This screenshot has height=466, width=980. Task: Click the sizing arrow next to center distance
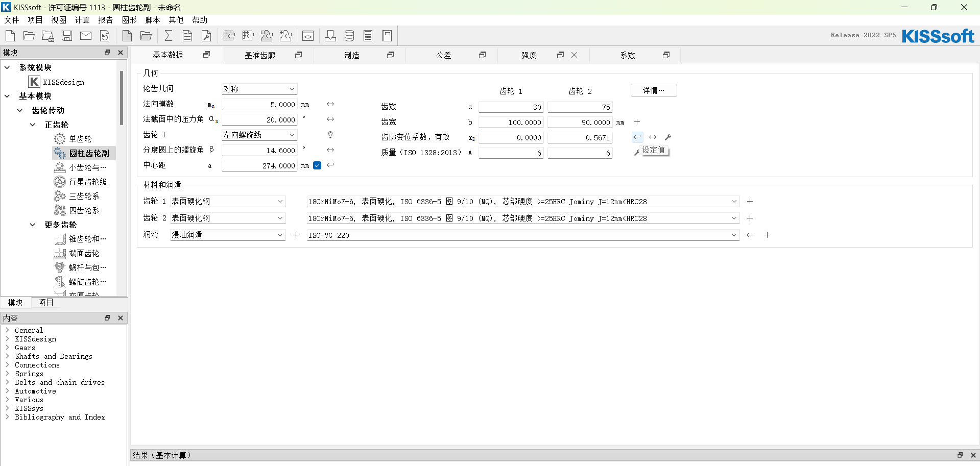point(330,165)
